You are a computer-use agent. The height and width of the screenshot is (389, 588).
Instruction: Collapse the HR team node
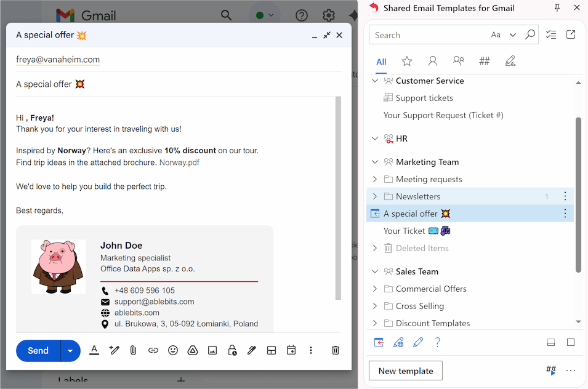tap(374, 138)
